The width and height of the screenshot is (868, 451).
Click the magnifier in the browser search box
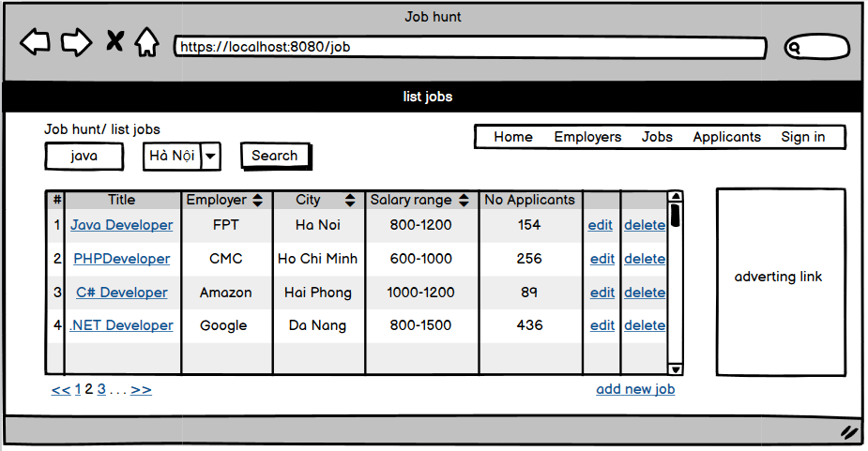795,48
